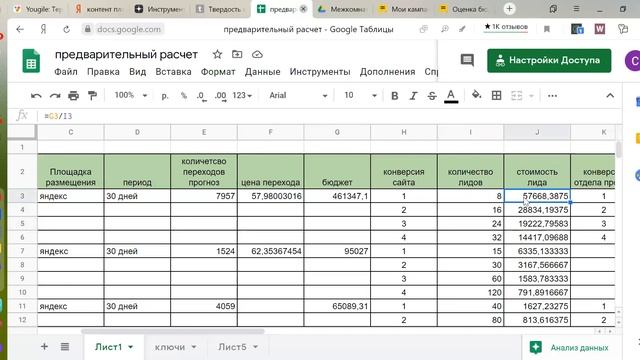Open Лист1 tab dropdown arrow
Image resolution: width=640 pixels, height=360 pixels.
pyautogui.click(x=131, y=347)
